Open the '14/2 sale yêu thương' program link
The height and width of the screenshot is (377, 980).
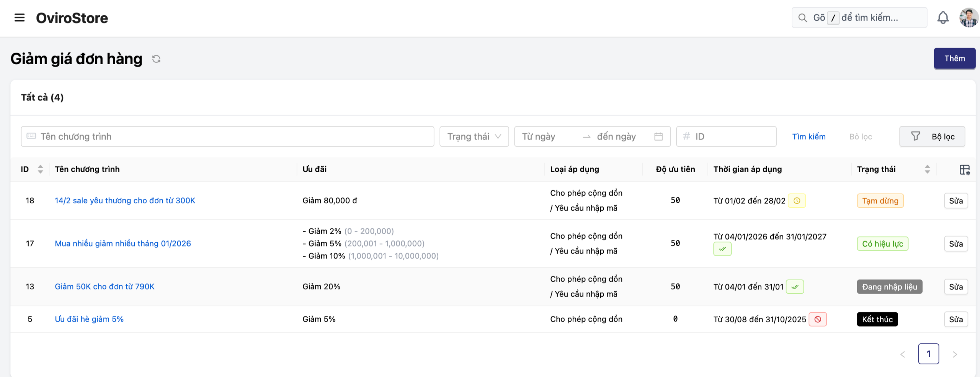tap(125, 201)
